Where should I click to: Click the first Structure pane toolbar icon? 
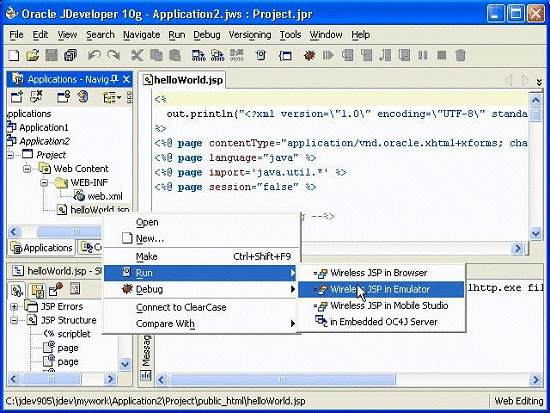coord(16,290)
